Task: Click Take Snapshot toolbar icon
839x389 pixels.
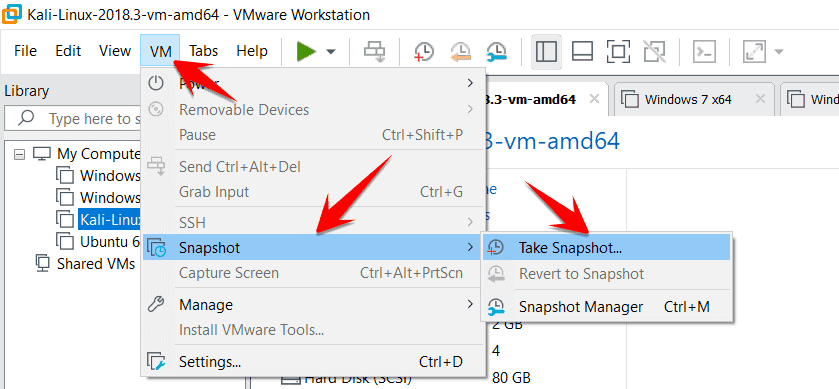Action: (423, 52)
